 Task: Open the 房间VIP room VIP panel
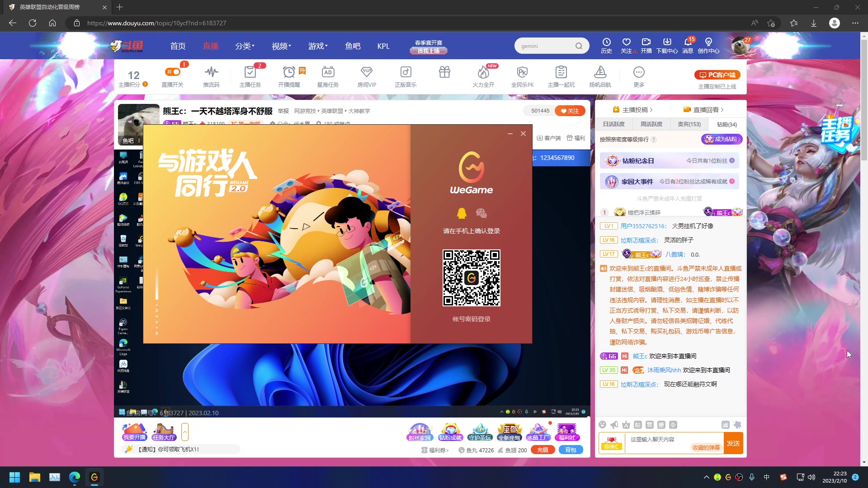(x=367, y=76)
